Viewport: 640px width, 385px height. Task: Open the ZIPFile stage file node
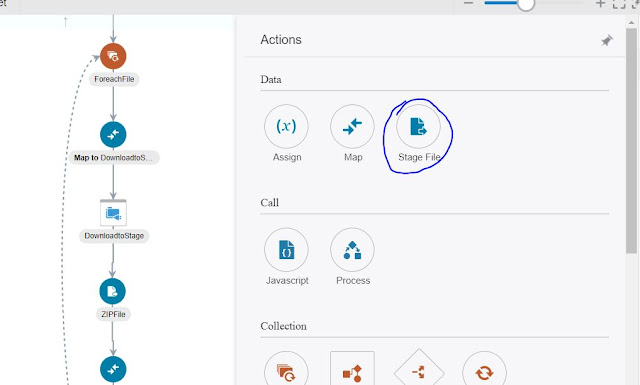(112, 291)
